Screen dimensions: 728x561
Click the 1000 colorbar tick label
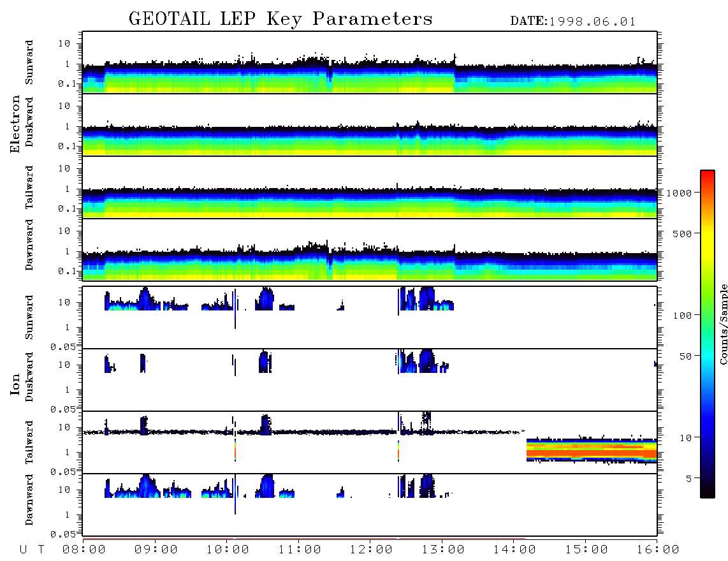tap(680, 193)
